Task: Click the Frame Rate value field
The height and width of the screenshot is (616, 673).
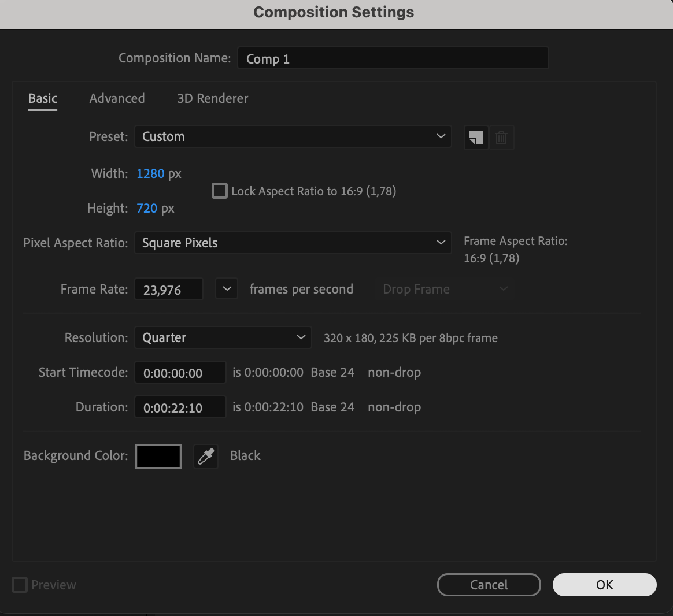Action: tap(168, 290)
